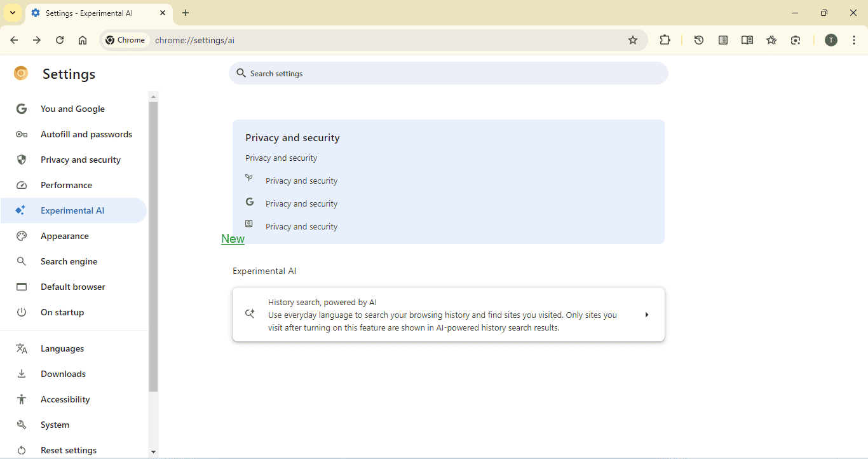Select Experimental AI in the sidebar
868x459 pixels.
tap(73, 210)
